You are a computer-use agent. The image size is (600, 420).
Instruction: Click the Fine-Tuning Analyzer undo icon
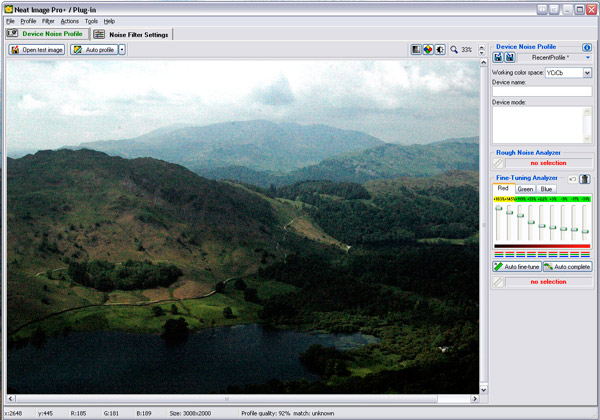tap(572, 179)
